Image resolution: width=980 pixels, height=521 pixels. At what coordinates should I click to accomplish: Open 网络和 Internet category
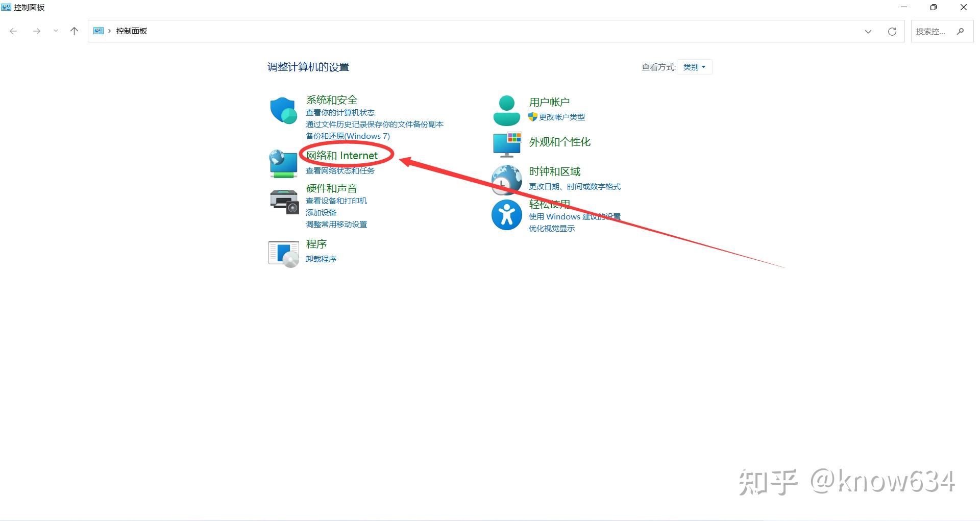tap(342, 155)
